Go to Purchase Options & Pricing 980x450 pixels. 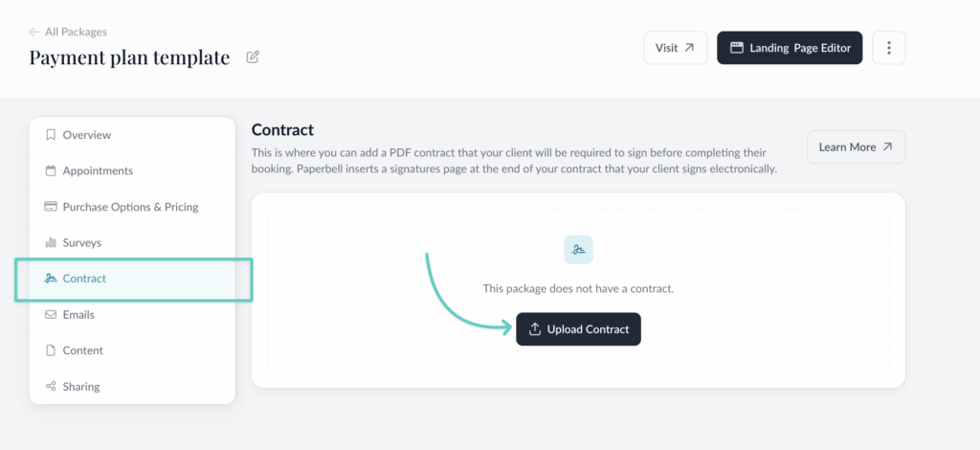130,207
